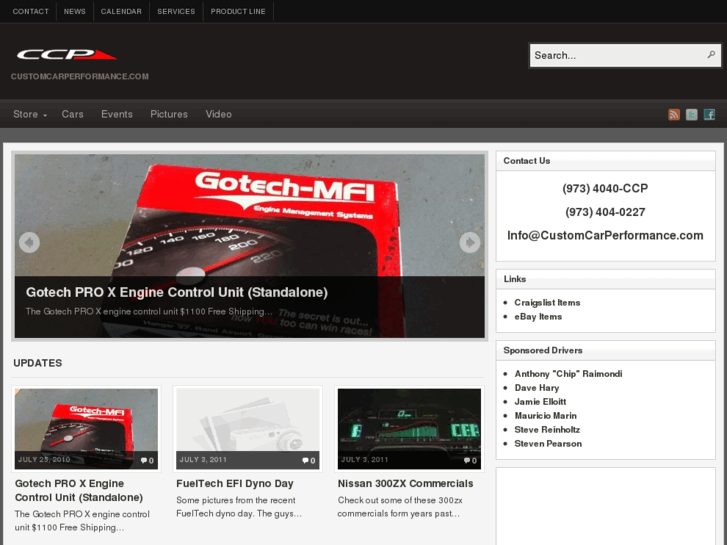Screen dimensions: 727x545
Task: Open FuelTech EFI Dyno Day post
Action: [x=235, y=483]
